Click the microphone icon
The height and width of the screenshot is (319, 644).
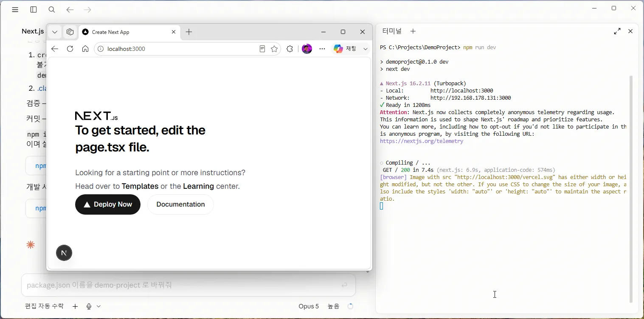(x=89, y=306)
